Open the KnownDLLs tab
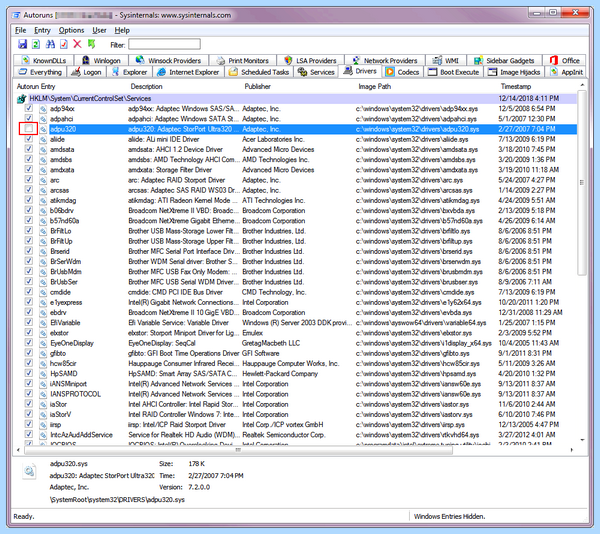Image resolution: width=600 pixels, height=534 pixels. tap(44, 60)
